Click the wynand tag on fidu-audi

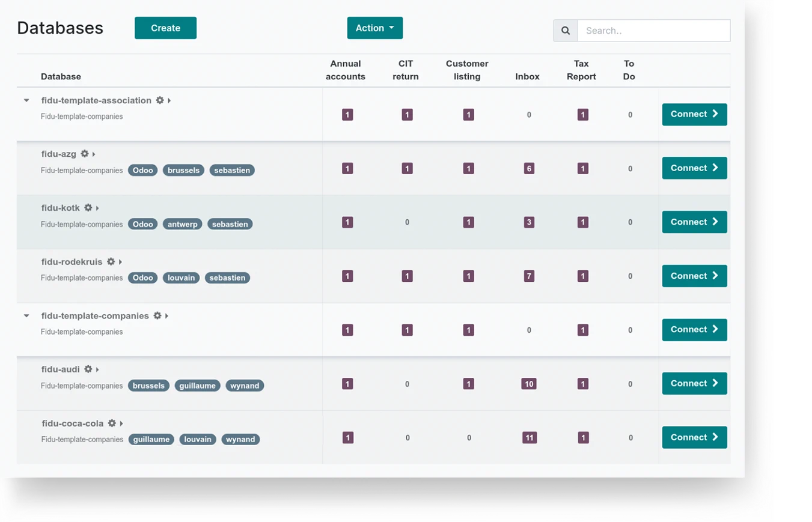pyautogui.click(x=245, y=386)
